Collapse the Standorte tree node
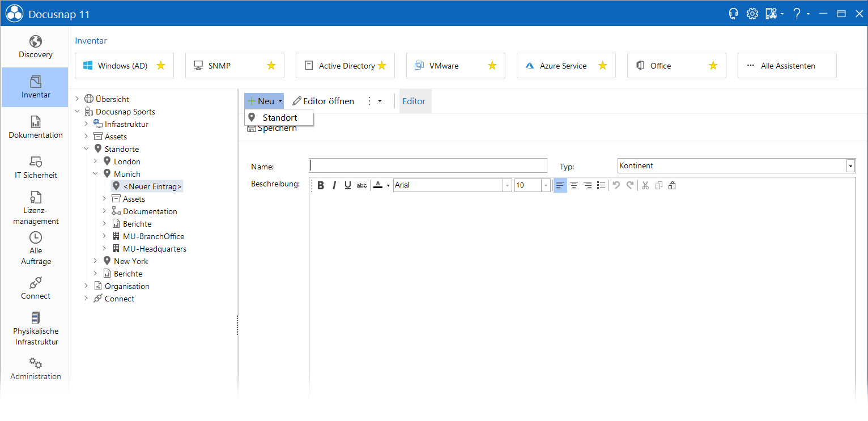This screenshot has height=421, width=868. pyautogui.click(x=86, y=149)
